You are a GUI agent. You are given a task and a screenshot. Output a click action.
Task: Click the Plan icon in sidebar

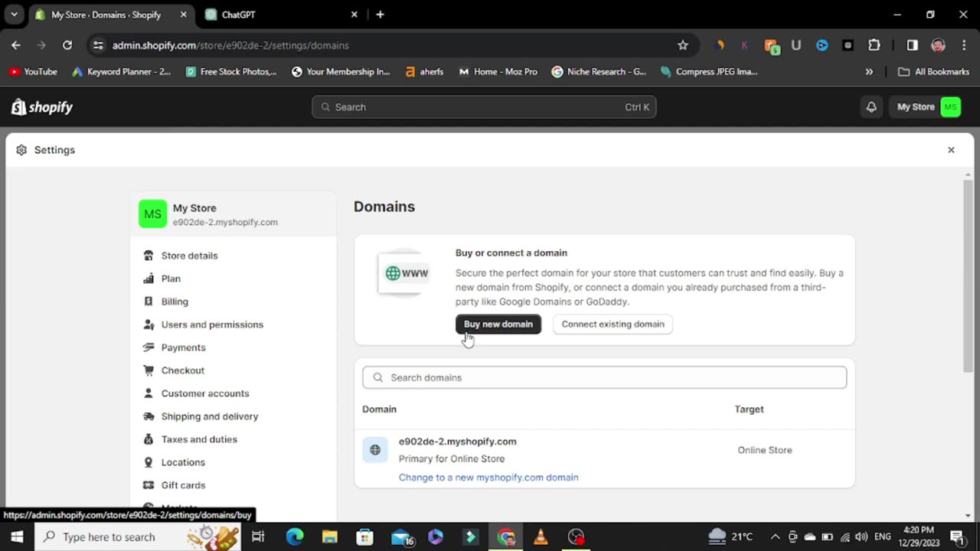(x=149, y=279)
